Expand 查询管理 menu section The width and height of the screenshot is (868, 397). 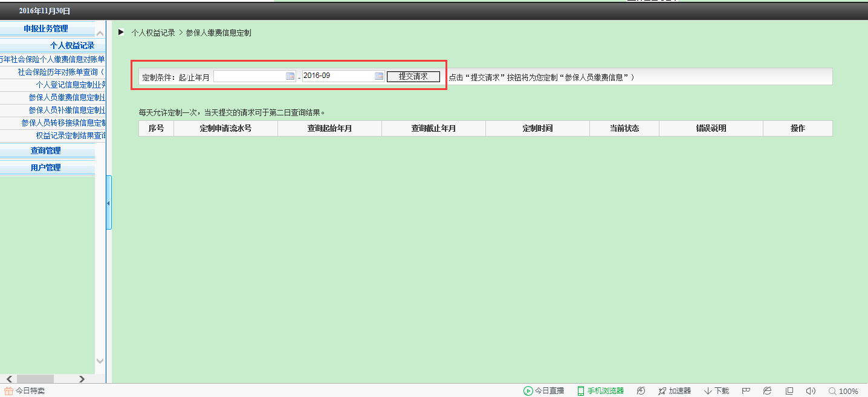[46, 150]
